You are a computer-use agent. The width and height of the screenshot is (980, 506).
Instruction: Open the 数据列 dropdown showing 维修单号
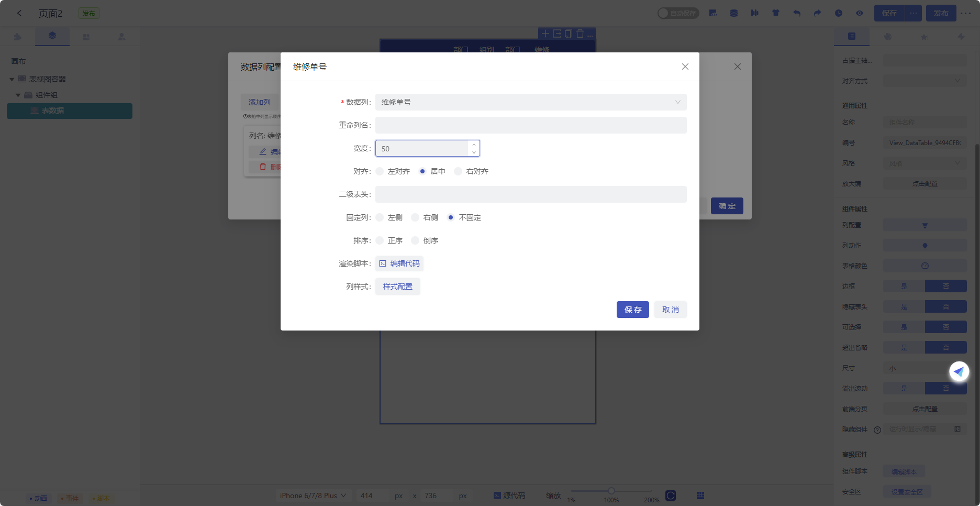[531, 102]
